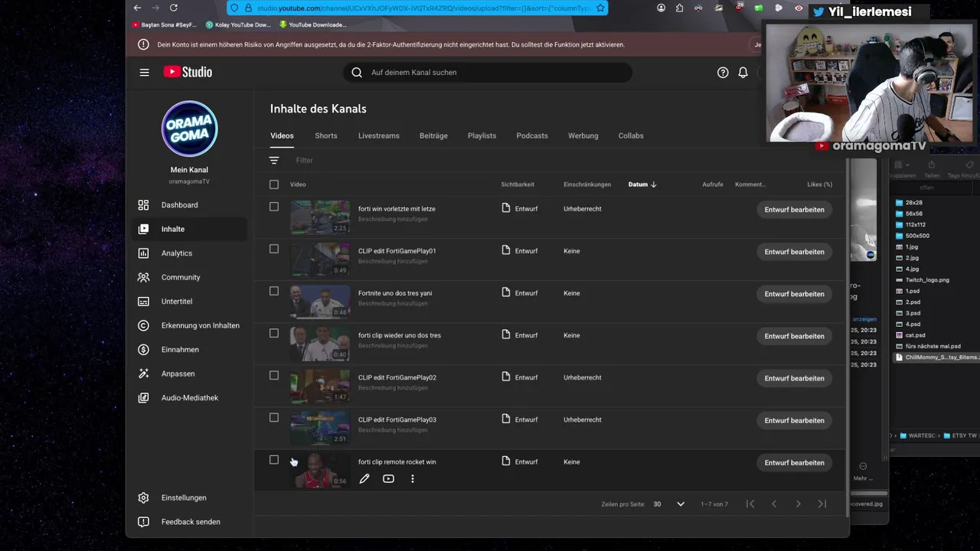Switch to the Werbung tab

pos(583,135)
